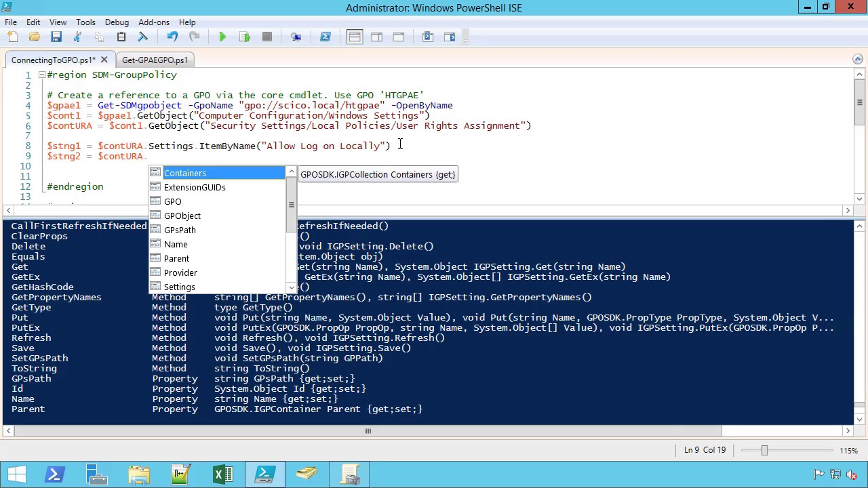Open the Windows Start button
Viewport: 868px width, 488px height.
[x=16, y=474]
